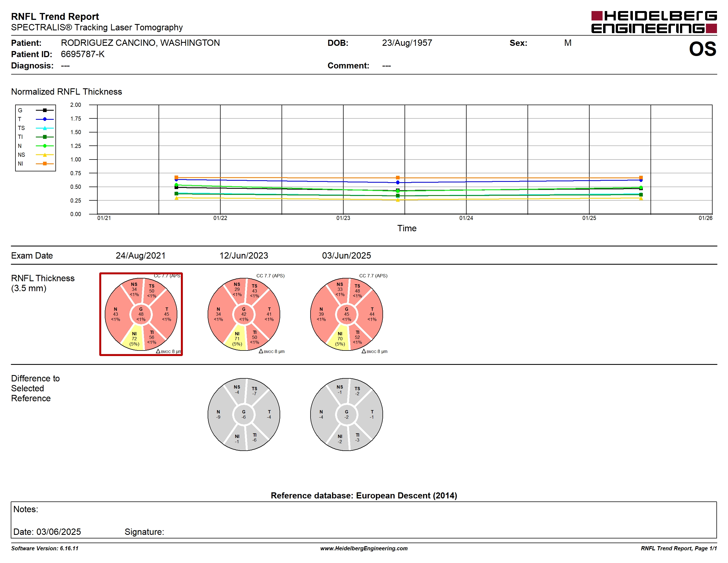Click the TS 48 sector in the 2025 chart

point(357,291)
